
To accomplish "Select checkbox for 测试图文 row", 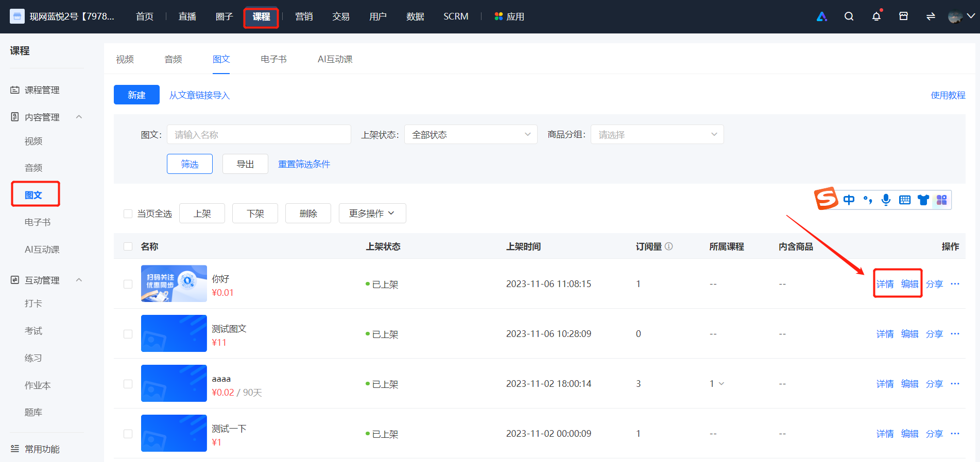I will pos(128,334).
